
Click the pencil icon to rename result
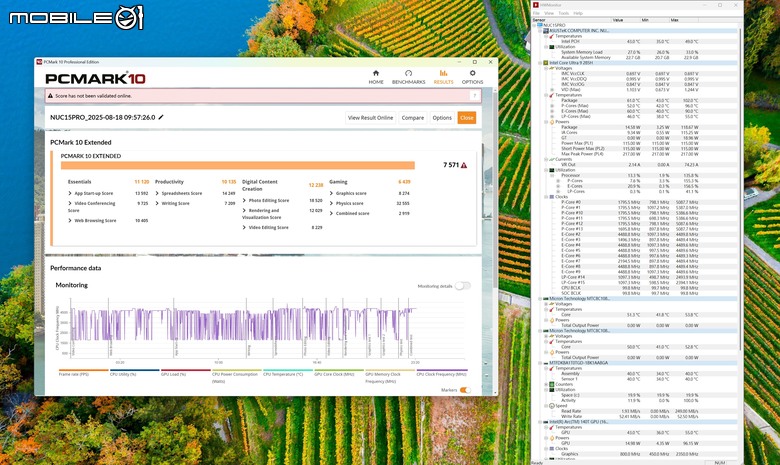(x=161, y=117)
